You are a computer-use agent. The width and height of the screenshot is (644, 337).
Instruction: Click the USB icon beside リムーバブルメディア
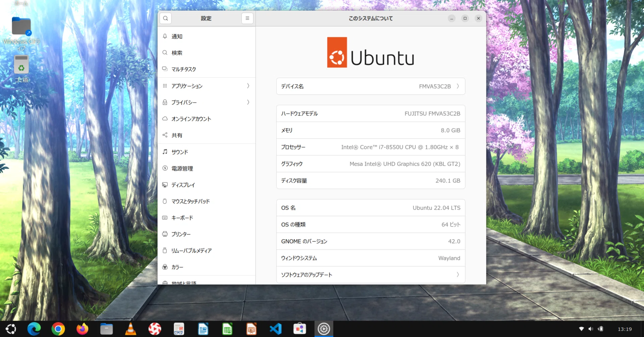pos(165,250)
